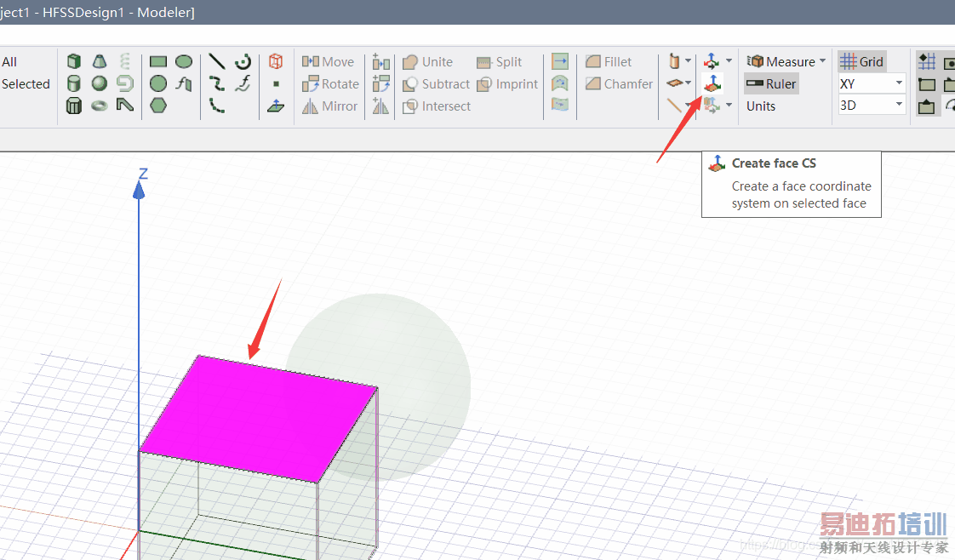Expand the object CS dropdown arrow
The image size is (955, 560).
point(729,106)
